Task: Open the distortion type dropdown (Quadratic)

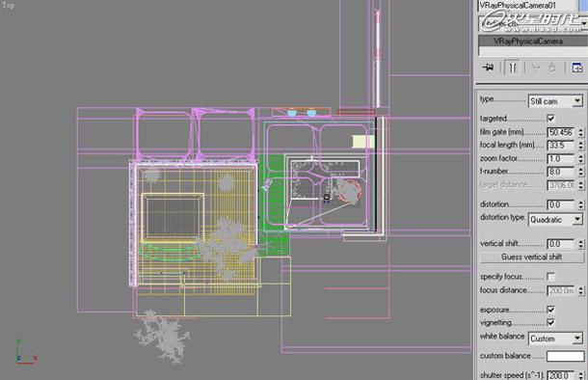Action: (556, 220)
